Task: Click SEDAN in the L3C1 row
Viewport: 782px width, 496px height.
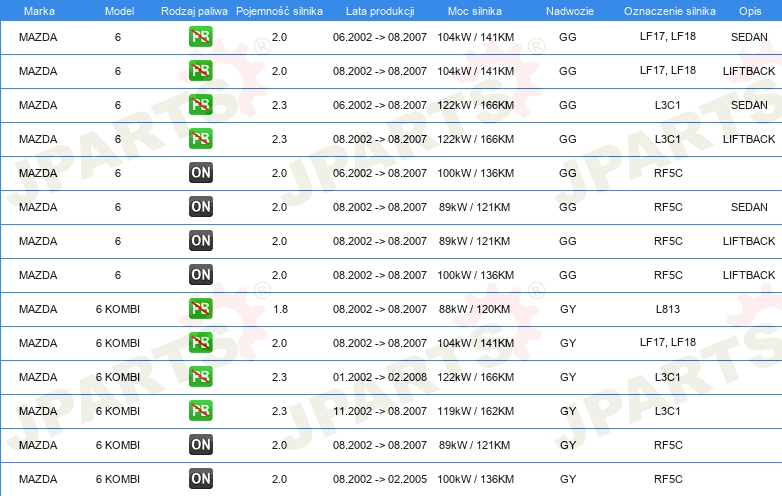Action: click(x=749, y=105)
